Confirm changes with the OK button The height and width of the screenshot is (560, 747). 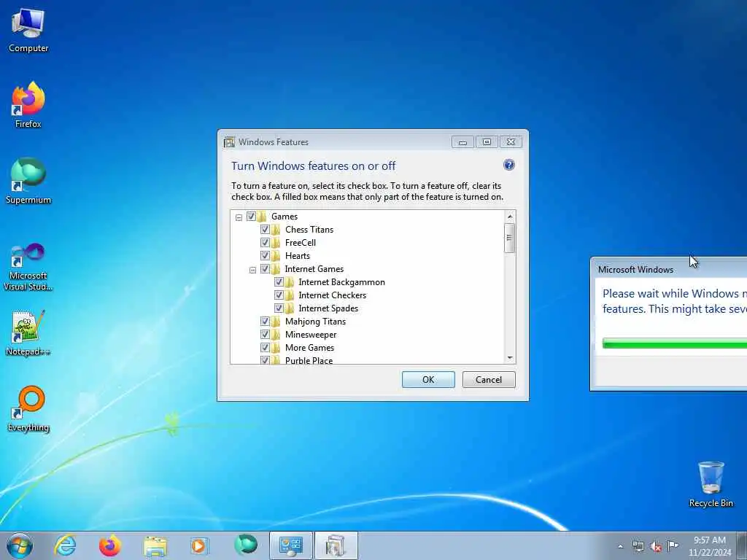tap(428, 379)
